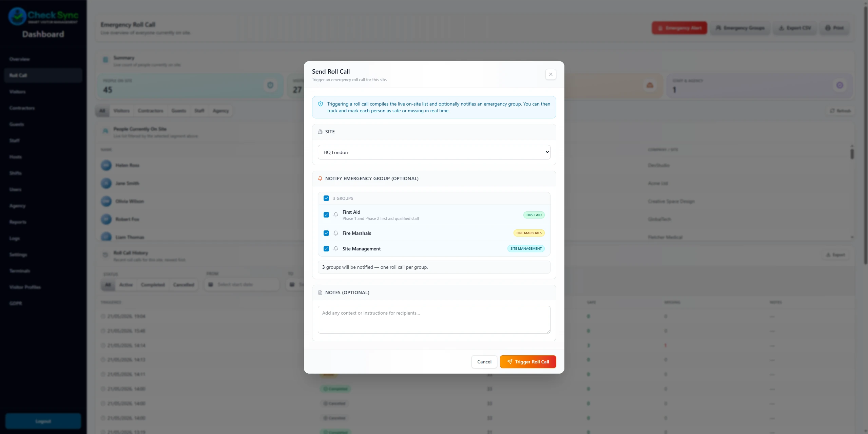
Task: Click the FIRST AID green badge
Action: tap(534, 215)
